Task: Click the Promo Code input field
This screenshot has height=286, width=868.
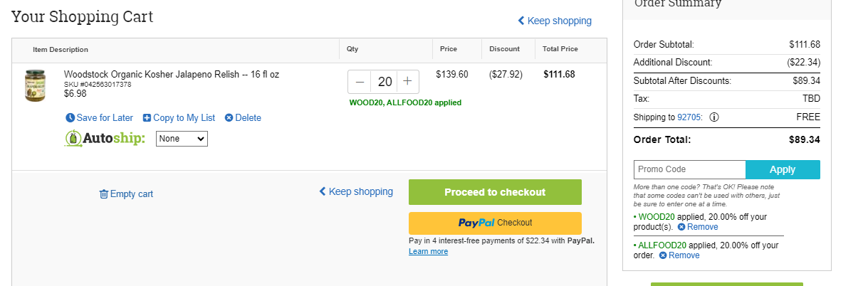Action: (689, 169)
